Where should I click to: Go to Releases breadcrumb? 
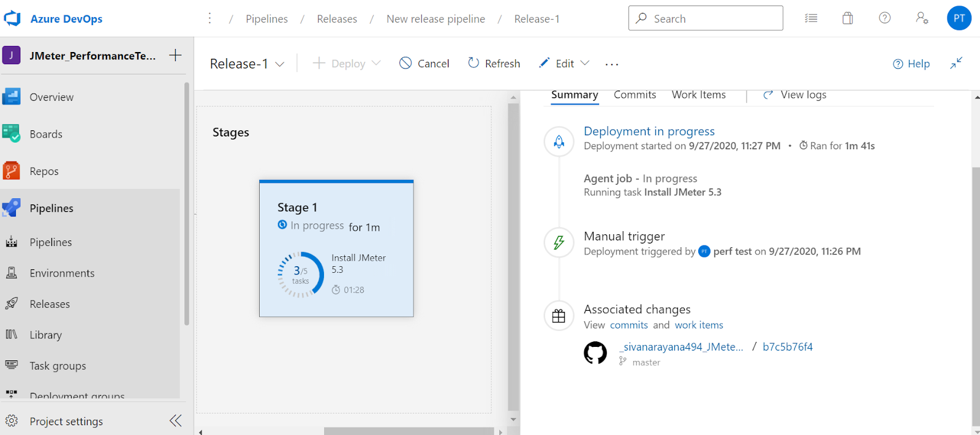click(x=337, y=19)
